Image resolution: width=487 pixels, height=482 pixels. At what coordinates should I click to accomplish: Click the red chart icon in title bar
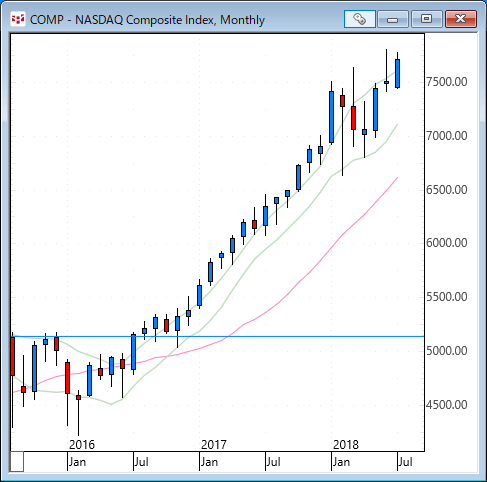(x=18, y=19)
